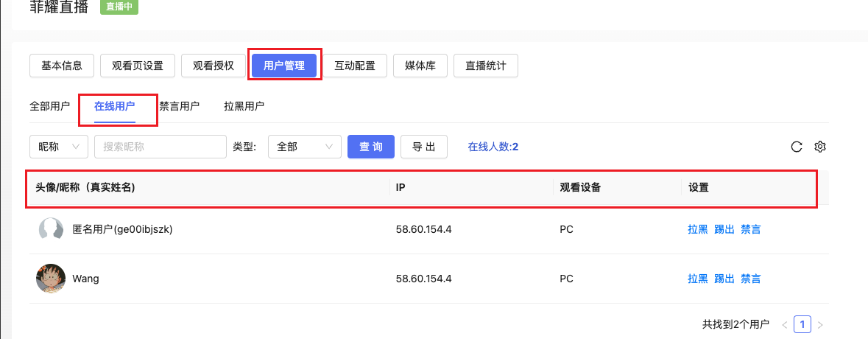
Task: Go to next page arrow
Action: 820,324
